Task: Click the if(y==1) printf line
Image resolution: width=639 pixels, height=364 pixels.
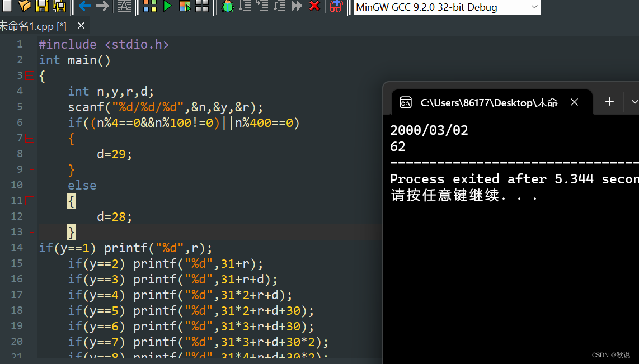Action: pos(125,248)
